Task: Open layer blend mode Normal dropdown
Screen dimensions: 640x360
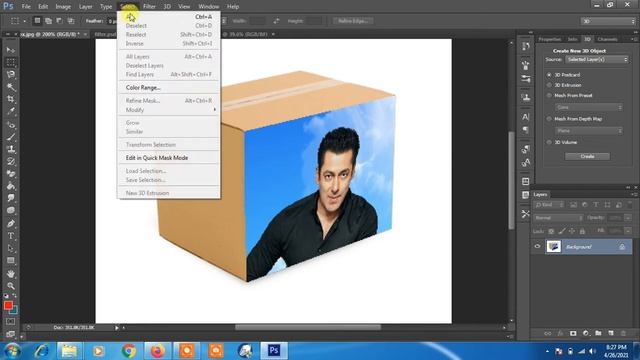Action: (x=558, y=218)
